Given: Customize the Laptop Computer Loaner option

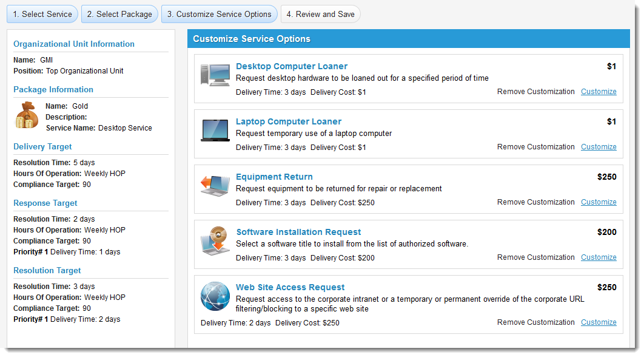Looking at the screenshot, I should point(599,147).
